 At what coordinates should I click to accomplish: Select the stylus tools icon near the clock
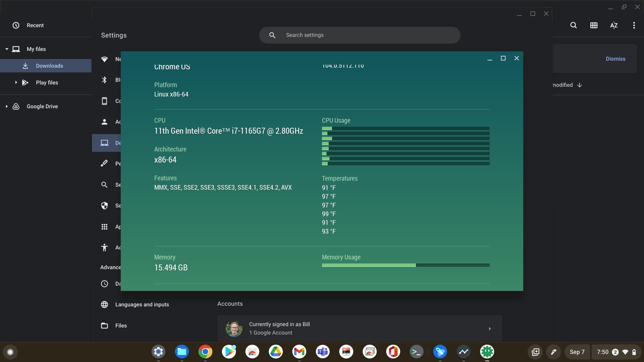click(554, 352)
